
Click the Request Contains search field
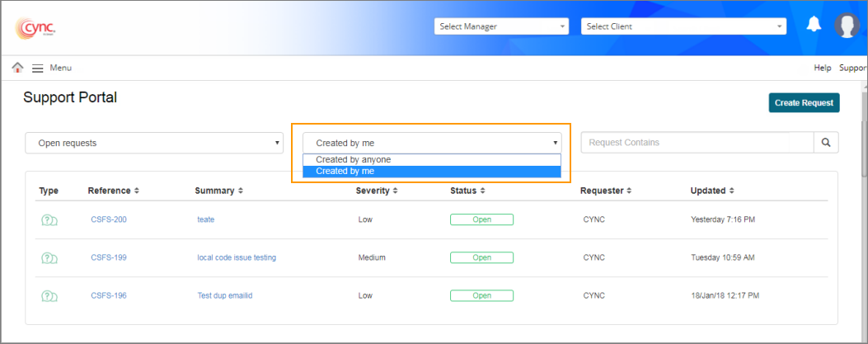(x=697, y=143)
